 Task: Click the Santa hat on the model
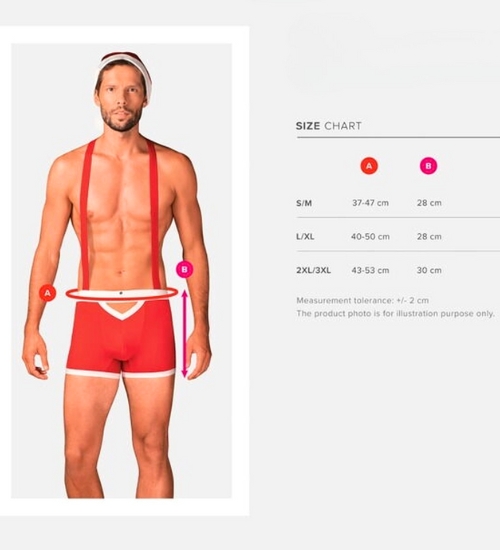[x=125, y=72]
